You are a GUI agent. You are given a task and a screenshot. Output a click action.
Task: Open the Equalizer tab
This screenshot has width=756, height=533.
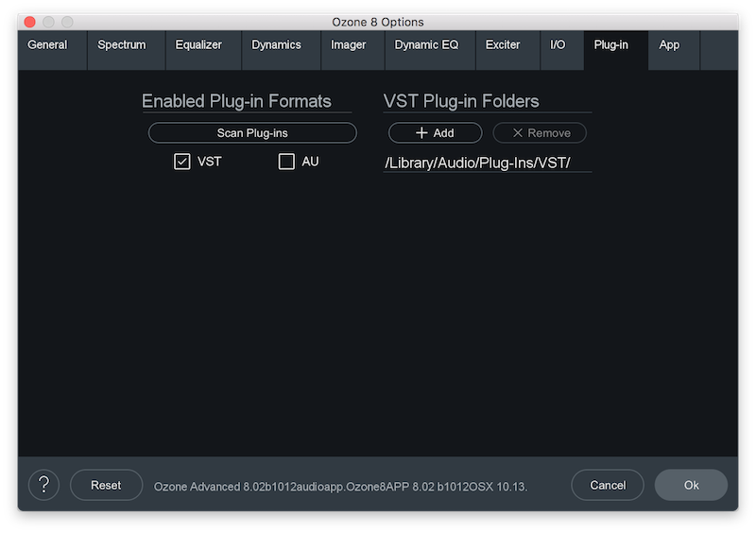point(203,50)
